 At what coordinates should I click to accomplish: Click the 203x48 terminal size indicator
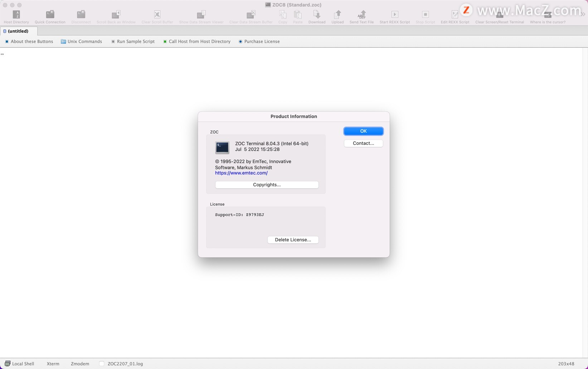click(x=566, y=364)
